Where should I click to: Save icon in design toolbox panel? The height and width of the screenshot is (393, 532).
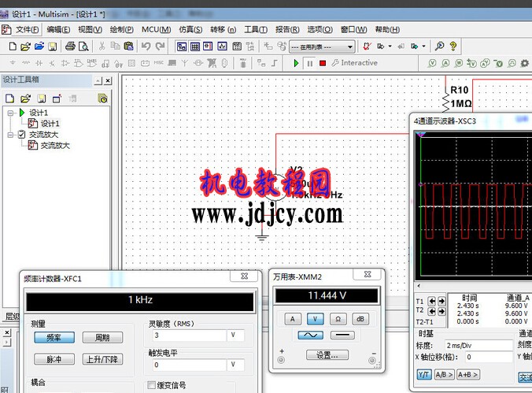42,99
